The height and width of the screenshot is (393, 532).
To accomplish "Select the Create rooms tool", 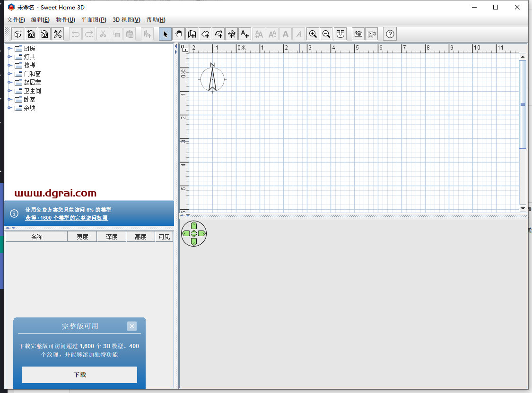I will point(205,34).
